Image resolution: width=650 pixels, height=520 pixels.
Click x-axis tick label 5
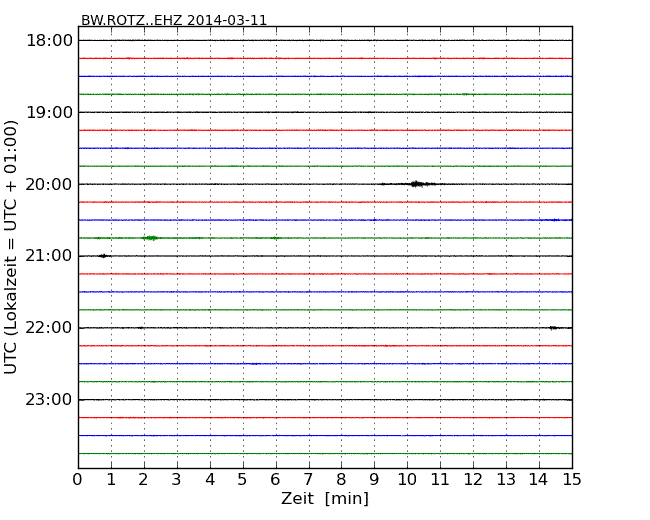point(243,480)
